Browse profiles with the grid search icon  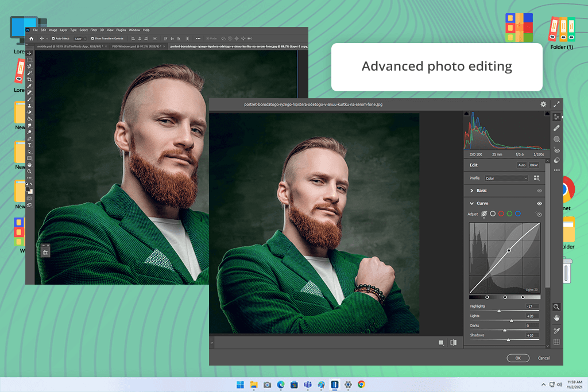coord(537,178)
